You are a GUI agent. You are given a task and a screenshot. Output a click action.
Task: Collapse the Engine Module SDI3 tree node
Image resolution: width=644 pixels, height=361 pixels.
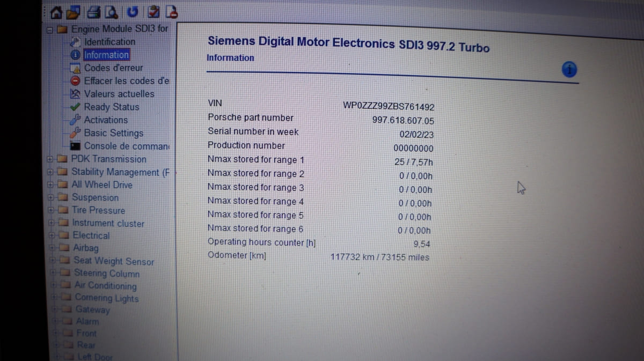[50, 30]
